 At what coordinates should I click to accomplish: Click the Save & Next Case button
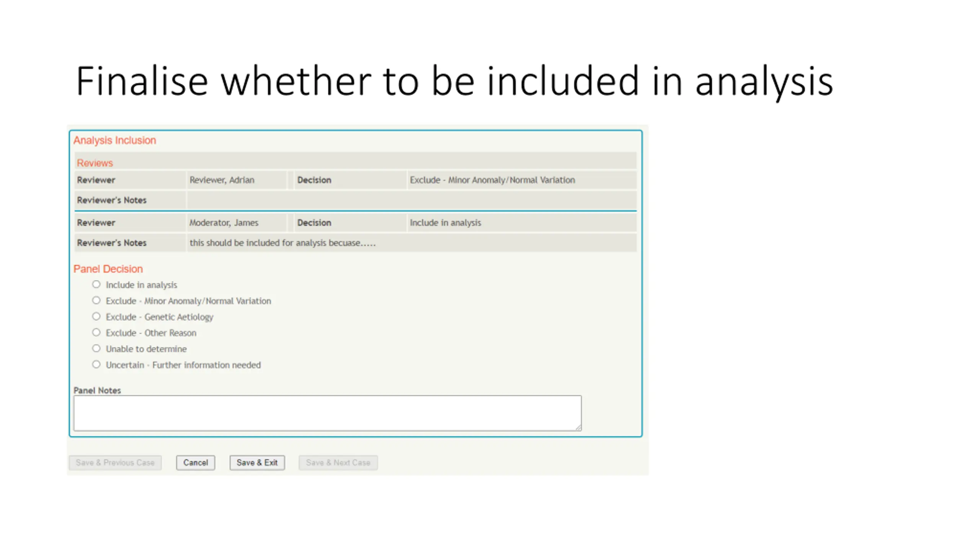point(338,463)
